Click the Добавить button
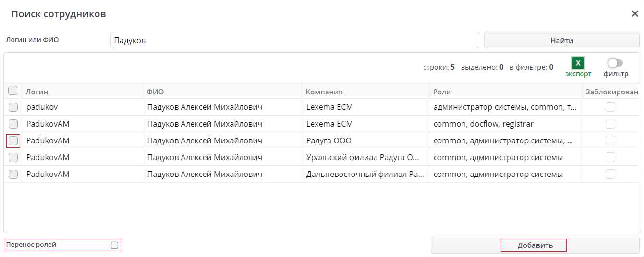 coord(535,245)
